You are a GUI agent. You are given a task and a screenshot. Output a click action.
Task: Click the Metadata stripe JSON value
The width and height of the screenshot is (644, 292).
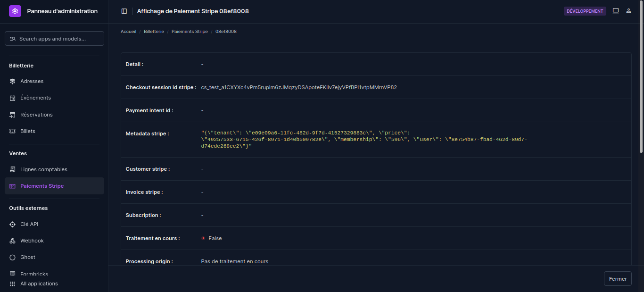tap(364, 140)
